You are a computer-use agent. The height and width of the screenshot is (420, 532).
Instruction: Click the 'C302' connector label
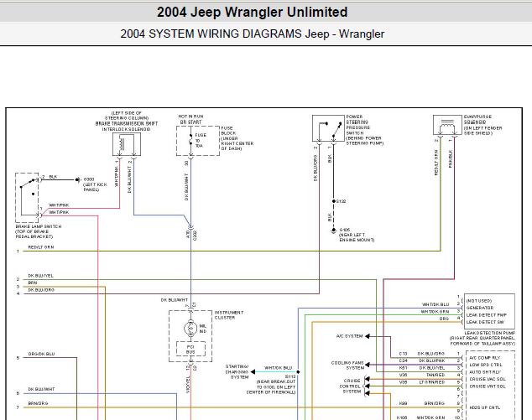195,236
